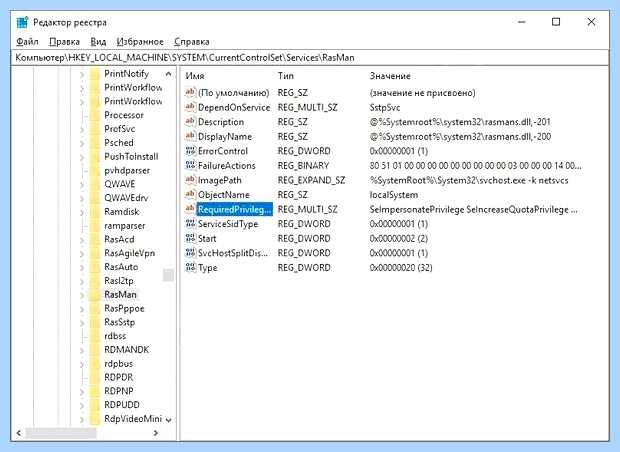The width and height of the screenshot is (620, 452).
Task: Open the Вид menu
Action: coord(98,42)
